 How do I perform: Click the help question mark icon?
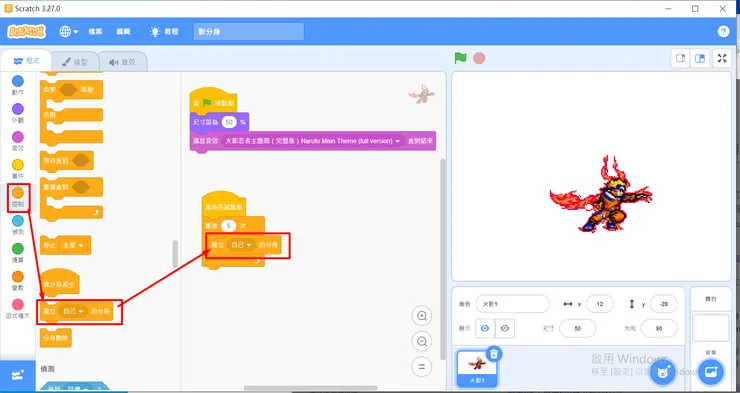(723, 32)
